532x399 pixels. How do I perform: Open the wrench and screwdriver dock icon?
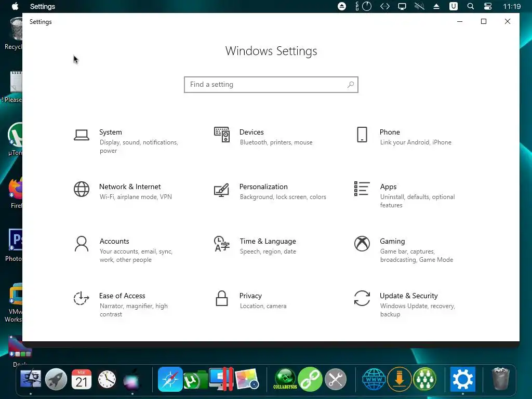[336, 379]
